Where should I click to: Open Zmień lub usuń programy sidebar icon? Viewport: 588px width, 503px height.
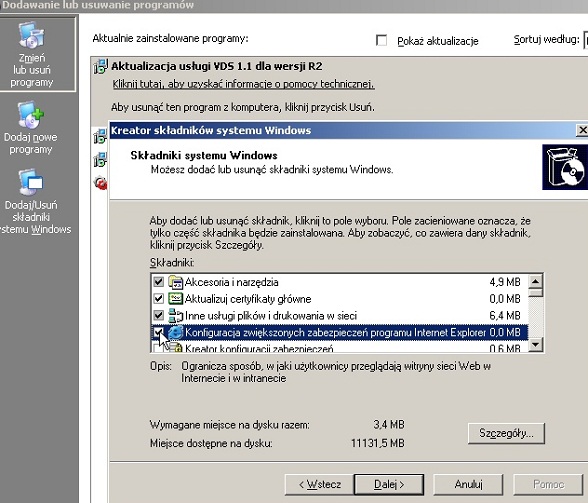tap(32, 36)
